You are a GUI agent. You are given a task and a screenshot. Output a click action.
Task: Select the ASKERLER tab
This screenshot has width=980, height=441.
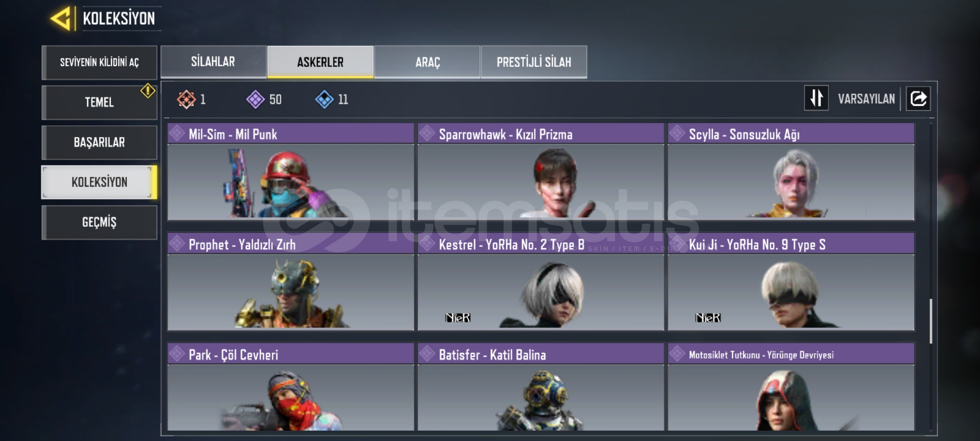coord(321,62)
